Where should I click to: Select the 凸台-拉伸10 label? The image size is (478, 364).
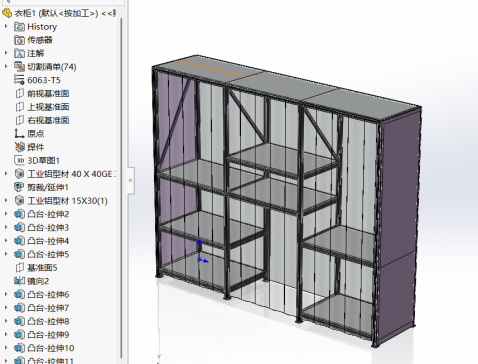[51, 348]
